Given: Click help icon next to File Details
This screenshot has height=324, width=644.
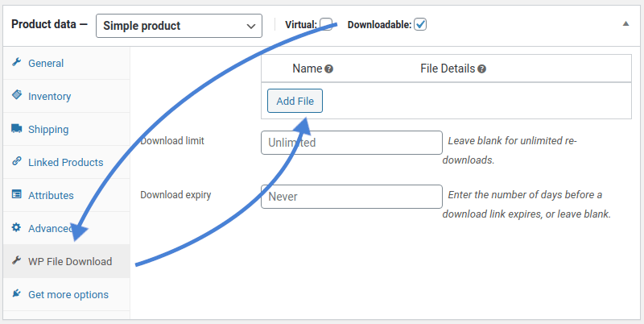Looking at the screenshot, I should (x=481, y=69).
